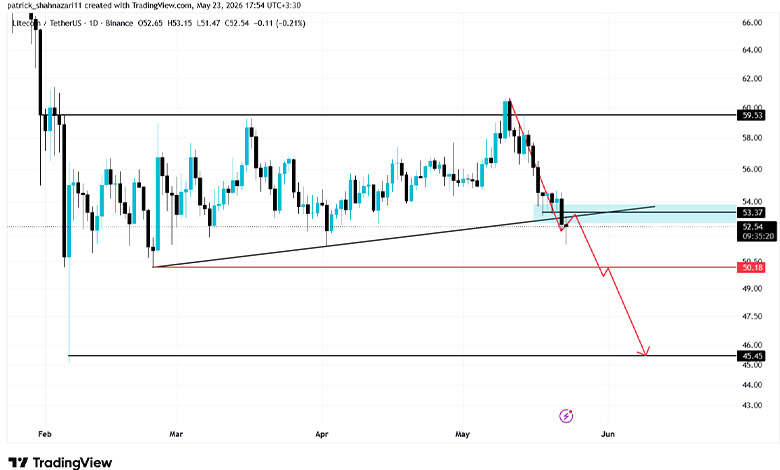Screen dimensions: 780x470
Task: Click the 49.00 price axis tick
Action: [x=752, y=288]
